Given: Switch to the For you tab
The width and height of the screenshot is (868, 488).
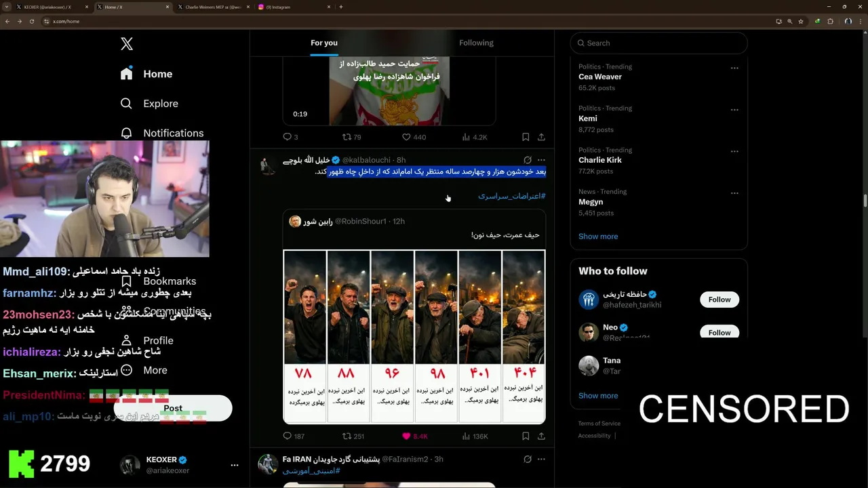Looking at the screenshot, I should coord(324,43).
